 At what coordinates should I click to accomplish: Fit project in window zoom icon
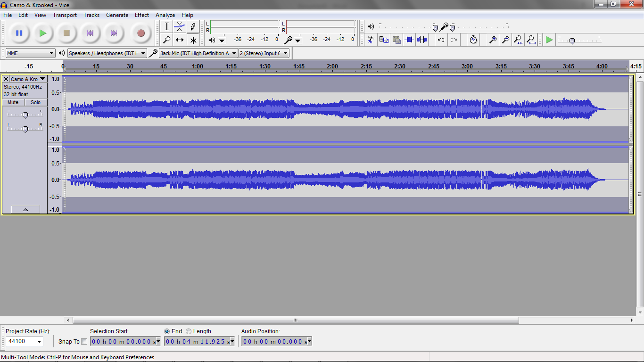coord(531,40)
